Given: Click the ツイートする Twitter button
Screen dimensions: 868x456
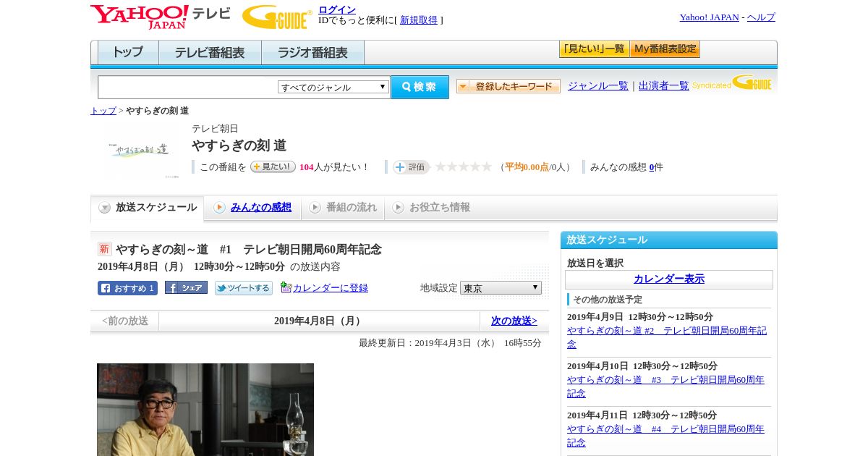Looking at the screenshot, I should [x=244, y=288].
